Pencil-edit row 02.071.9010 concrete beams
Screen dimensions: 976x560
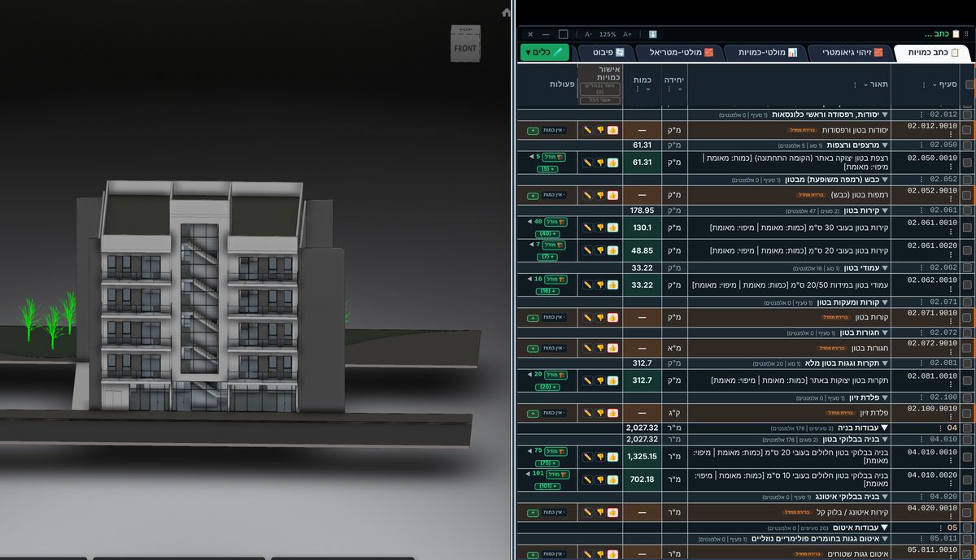click(587, 317)
